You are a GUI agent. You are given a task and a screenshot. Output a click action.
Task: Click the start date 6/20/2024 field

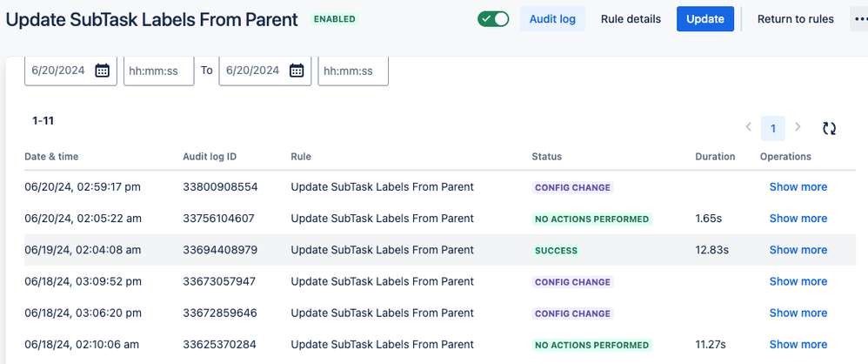click(59, 71)
